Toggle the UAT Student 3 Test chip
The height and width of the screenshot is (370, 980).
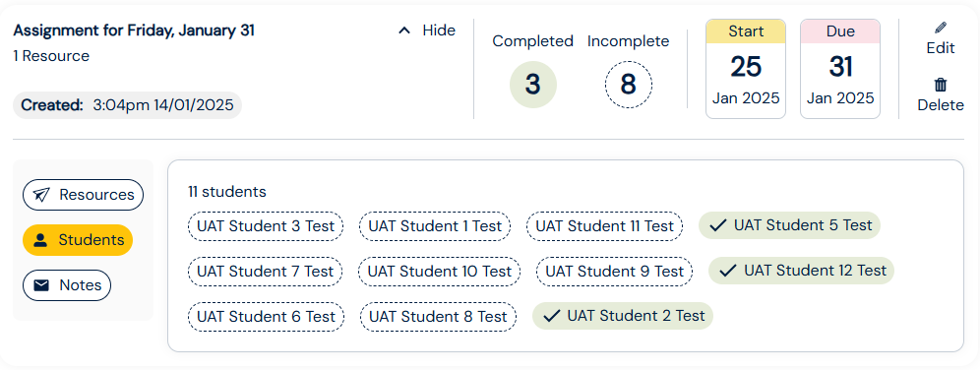coord(266,225)
